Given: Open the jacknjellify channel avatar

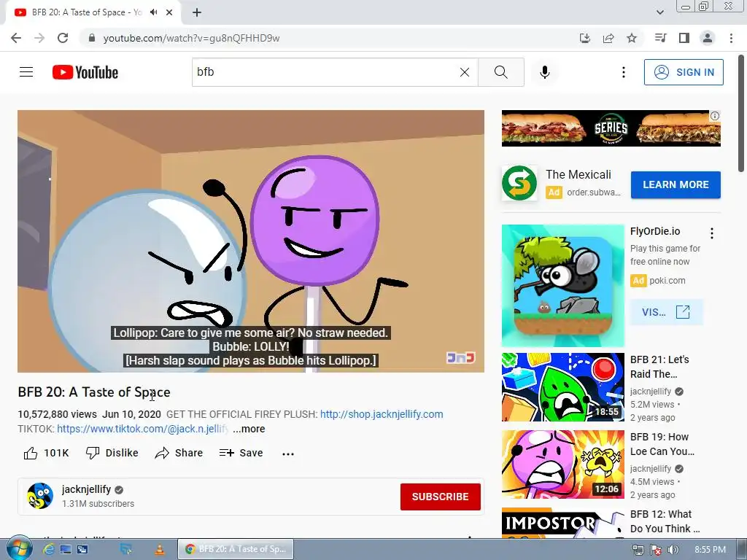Looking at the screenshot, I should pos(40,496).
